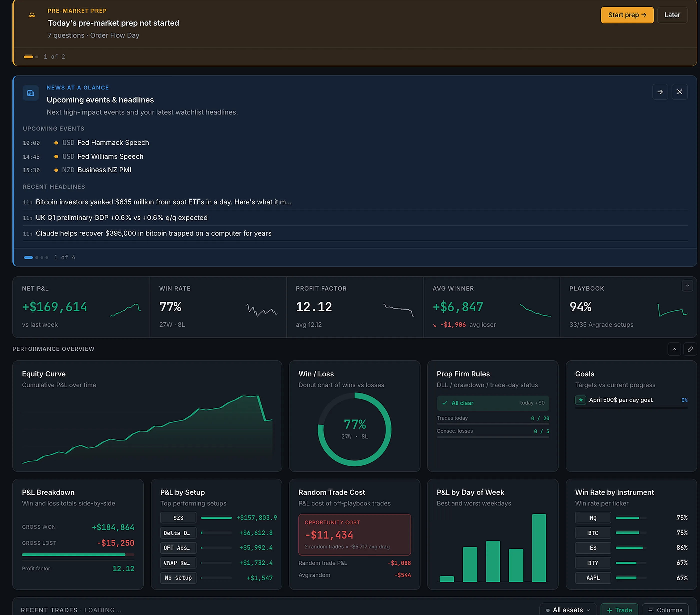This screenshot has height=615, width=700.
Task: Click the Profit factor 12.12 value in P&L Breakdown
Action: point(123,569)
